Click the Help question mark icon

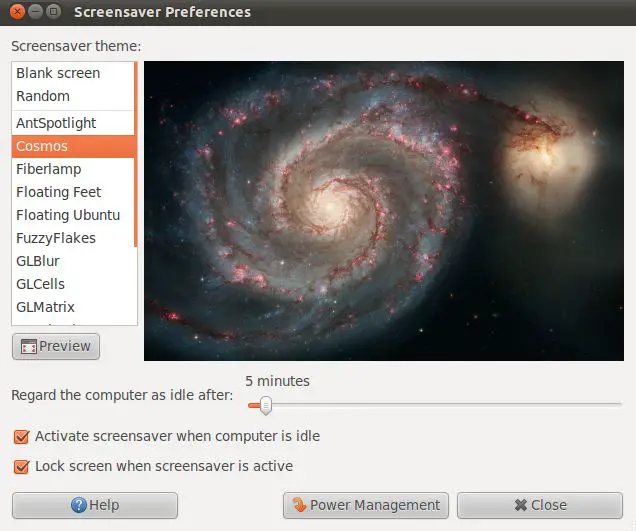point(79,505)
